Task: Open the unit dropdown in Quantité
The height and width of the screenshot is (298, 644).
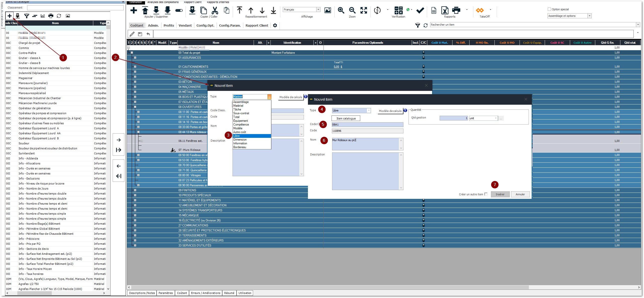Action: point(496,118)
